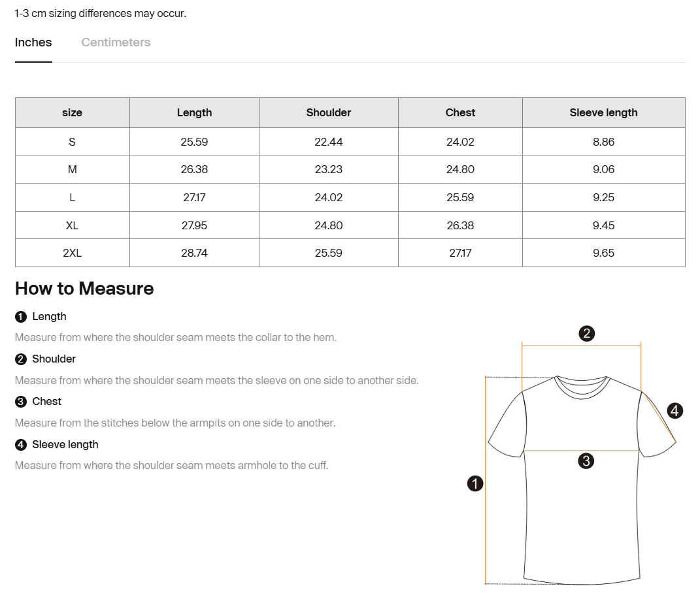Click the number 3 Chest bullet icon
Image resolution: width=700 pixels, height=616 pixels.
(x=20, y=402)
